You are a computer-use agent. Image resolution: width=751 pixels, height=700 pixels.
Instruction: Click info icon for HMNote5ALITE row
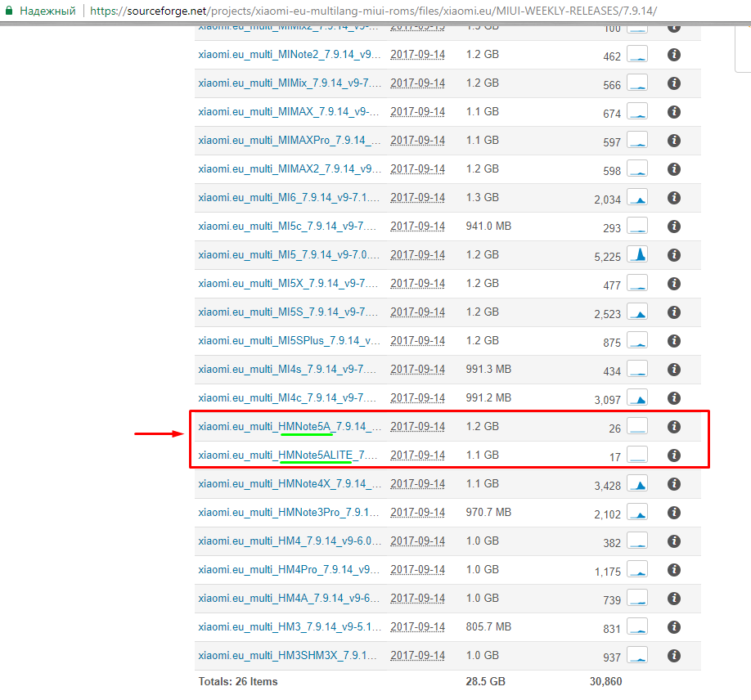673,455
